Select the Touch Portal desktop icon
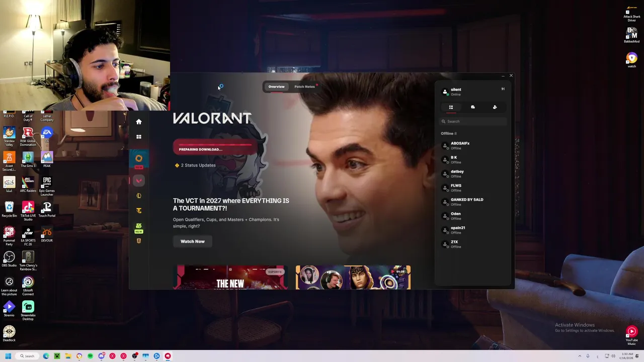 coord(47,210)
